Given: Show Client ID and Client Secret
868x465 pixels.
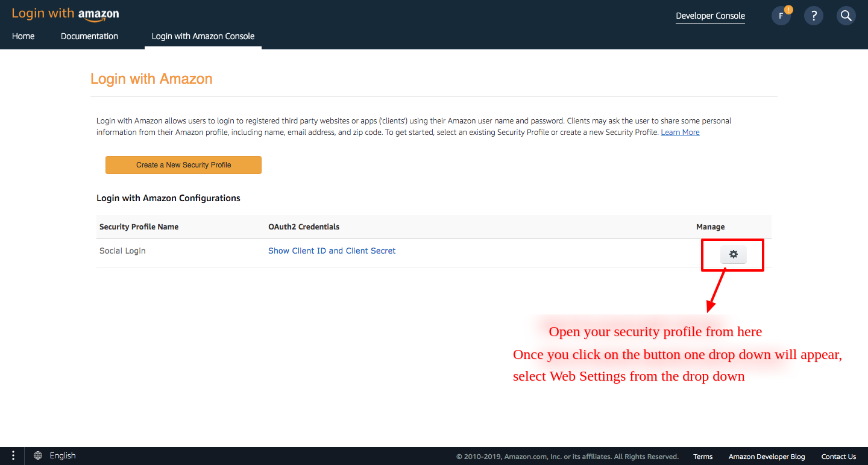Looking at the screenshot, I should (x=332, y=251).
